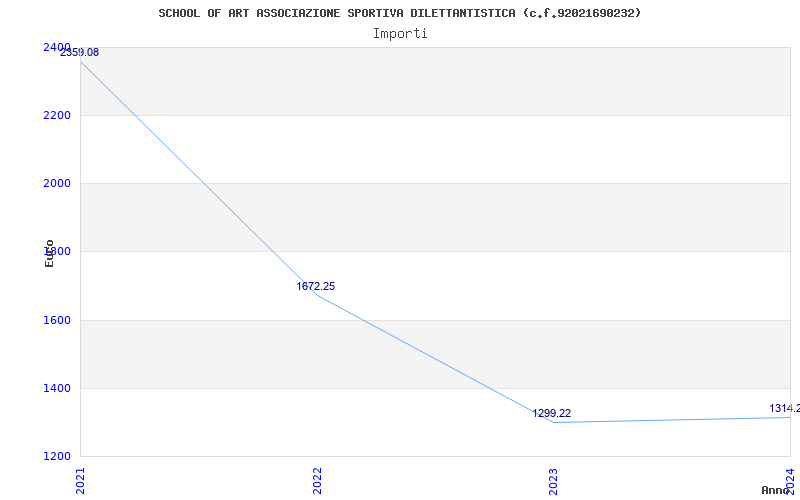
Task: Click the 1400 y-axis tick label
Action: [x=57, y=389]
